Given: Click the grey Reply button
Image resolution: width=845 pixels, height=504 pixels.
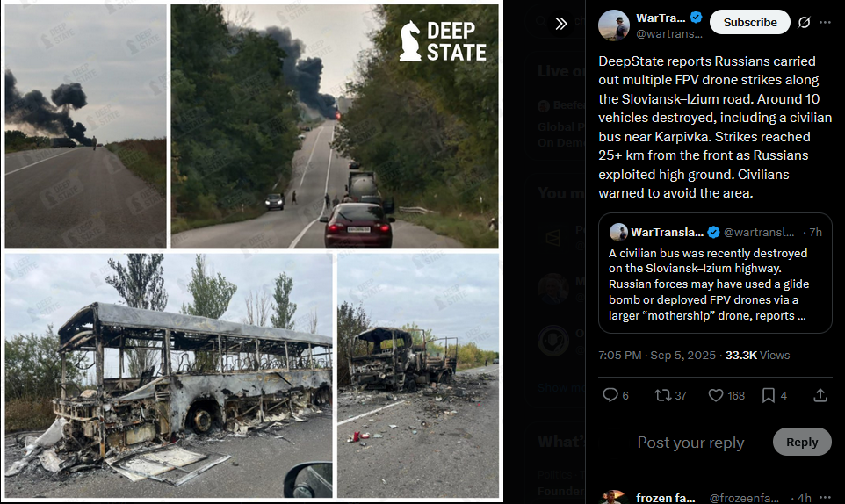Looking at the screenshot, I should click(802, 442).
